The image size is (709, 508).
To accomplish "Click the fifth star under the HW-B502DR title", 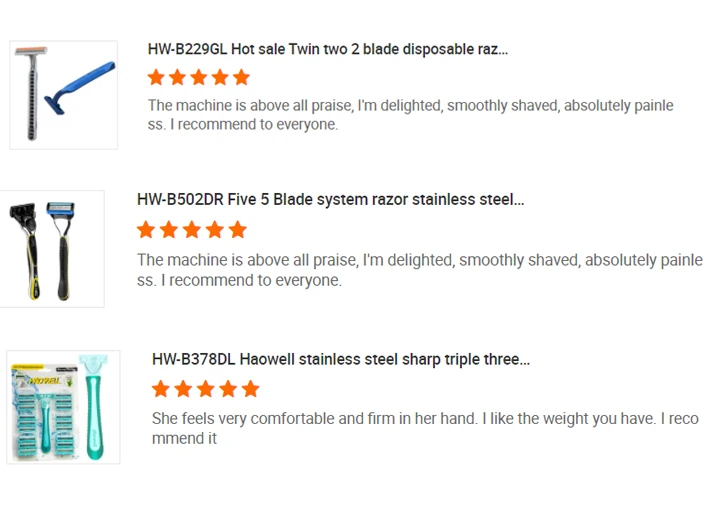I will point(237,230).
